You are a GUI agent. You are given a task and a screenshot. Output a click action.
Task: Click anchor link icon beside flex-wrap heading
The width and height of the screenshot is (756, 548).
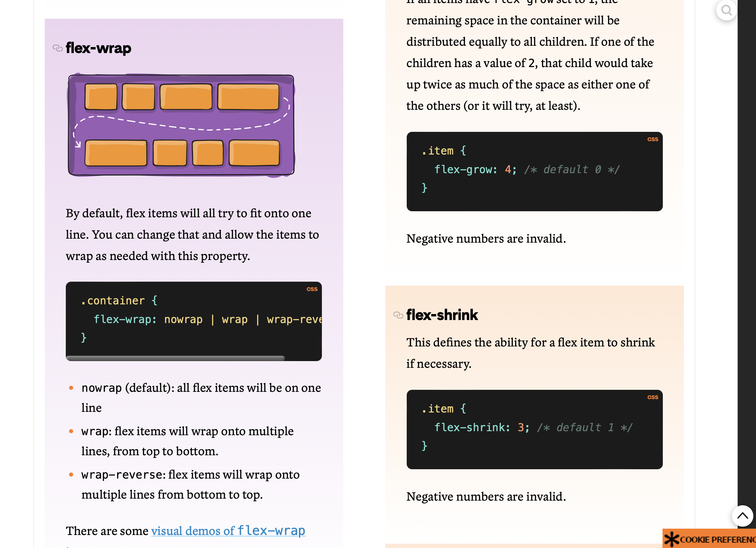click(58, 48)
